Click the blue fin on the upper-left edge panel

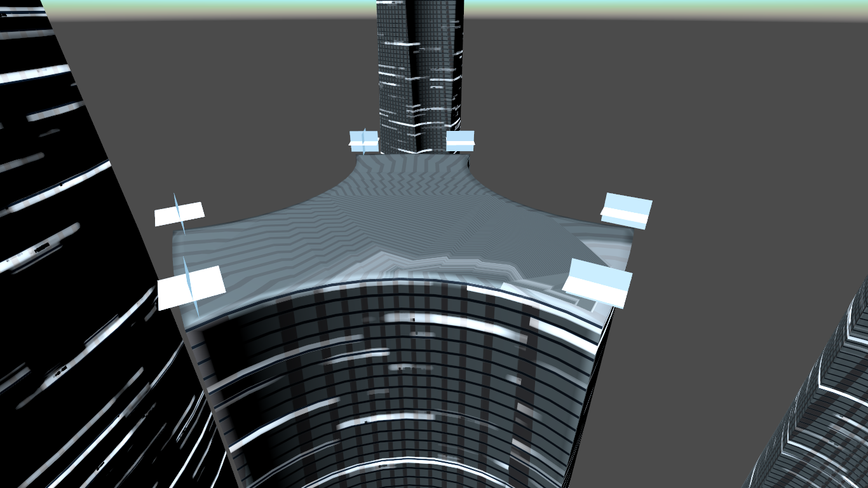coord(179,213)
